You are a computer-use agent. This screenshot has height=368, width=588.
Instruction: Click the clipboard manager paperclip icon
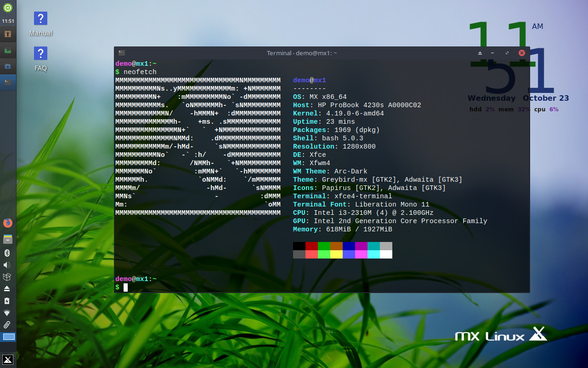click(x=7, y=325)
